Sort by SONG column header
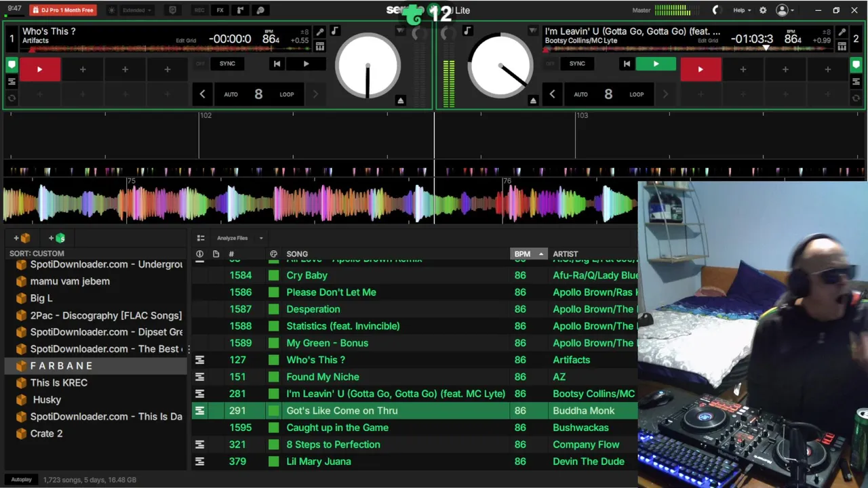868x488 pixels. (297, 254)
